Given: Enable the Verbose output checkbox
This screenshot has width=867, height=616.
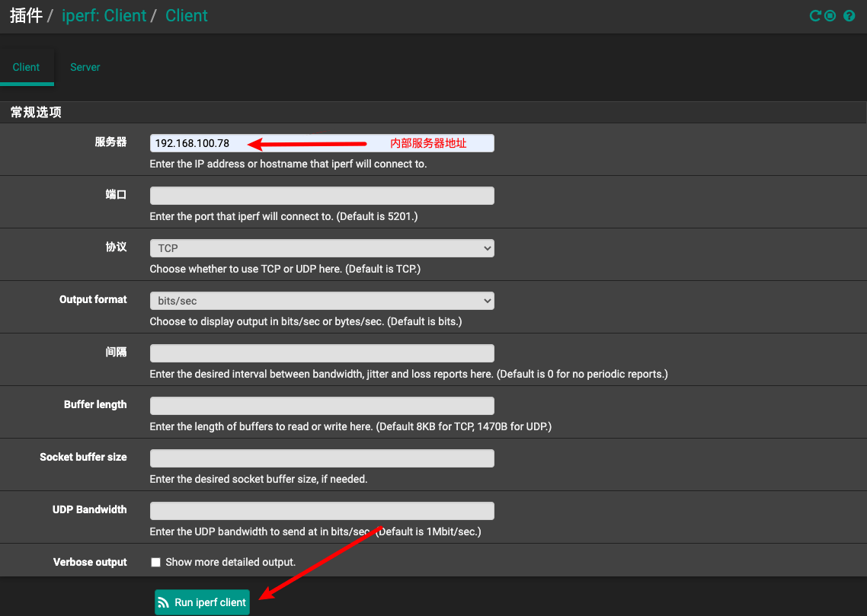Looking at the screenshot, I should (x=155, y=562).
